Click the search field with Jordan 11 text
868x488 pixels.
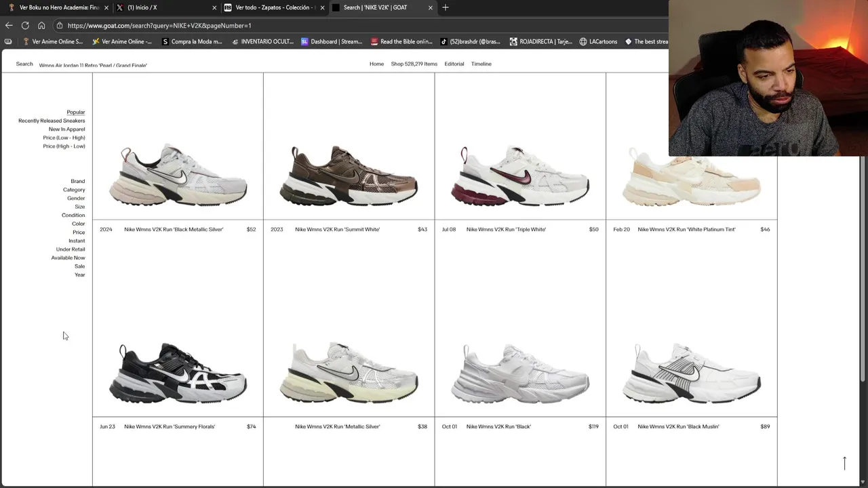(93, 65)
